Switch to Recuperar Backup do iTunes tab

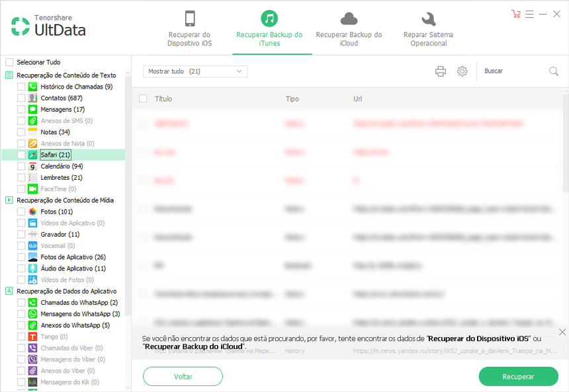[269, 28]
